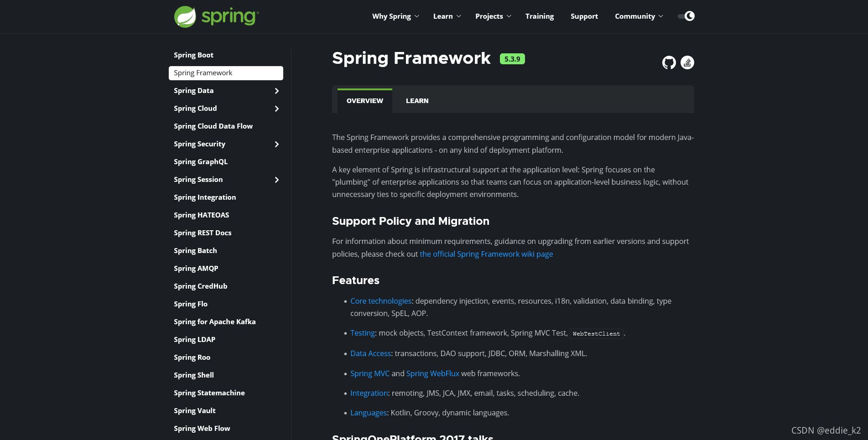The image size is (868, 440).
Task: Expand Spring Data submenu arrow
Action: pyautogui.click(x=277, y=91)
